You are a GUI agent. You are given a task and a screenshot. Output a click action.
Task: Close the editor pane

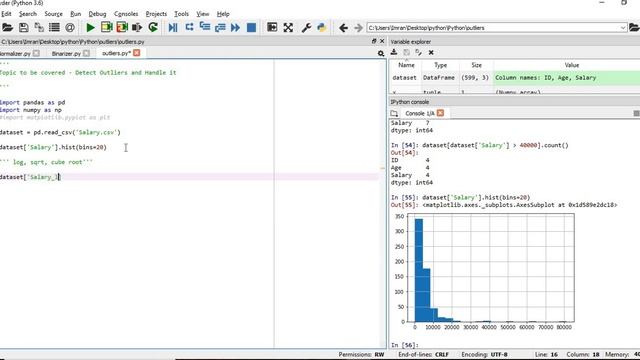pos(382,41)
